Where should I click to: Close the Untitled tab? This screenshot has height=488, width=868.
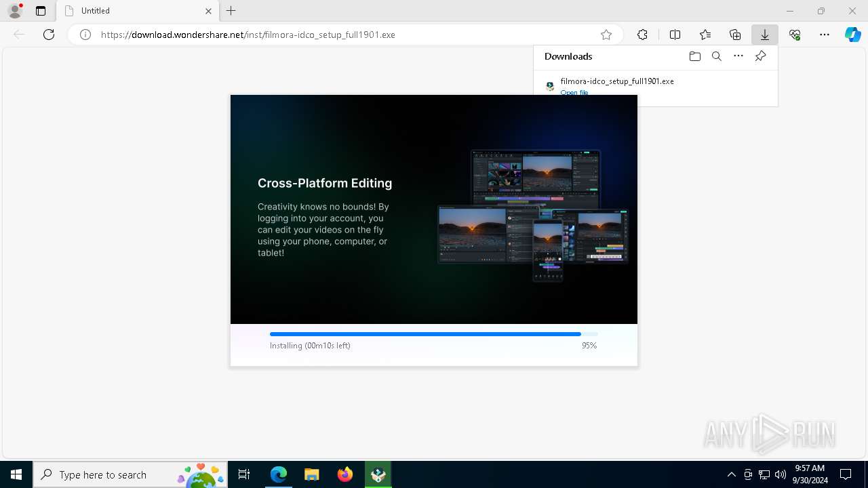coord(208,11)
